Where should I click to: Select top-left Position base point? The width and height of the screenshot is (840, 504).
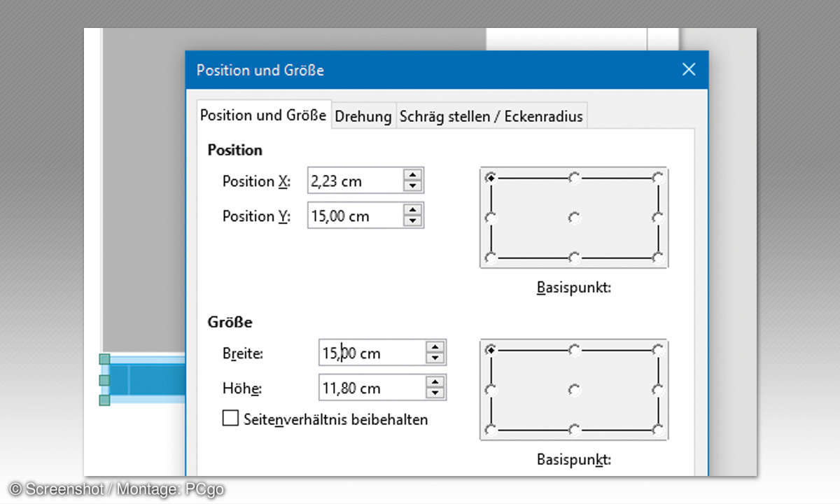491,178
